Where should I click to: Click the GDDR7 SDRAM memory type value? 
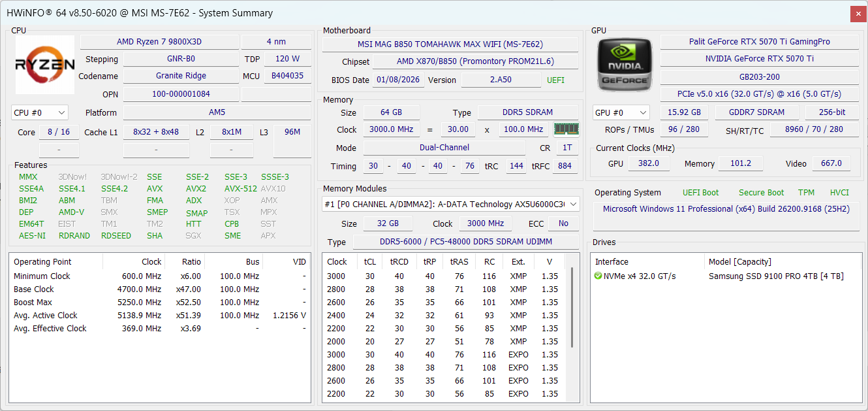pos(756,112)
